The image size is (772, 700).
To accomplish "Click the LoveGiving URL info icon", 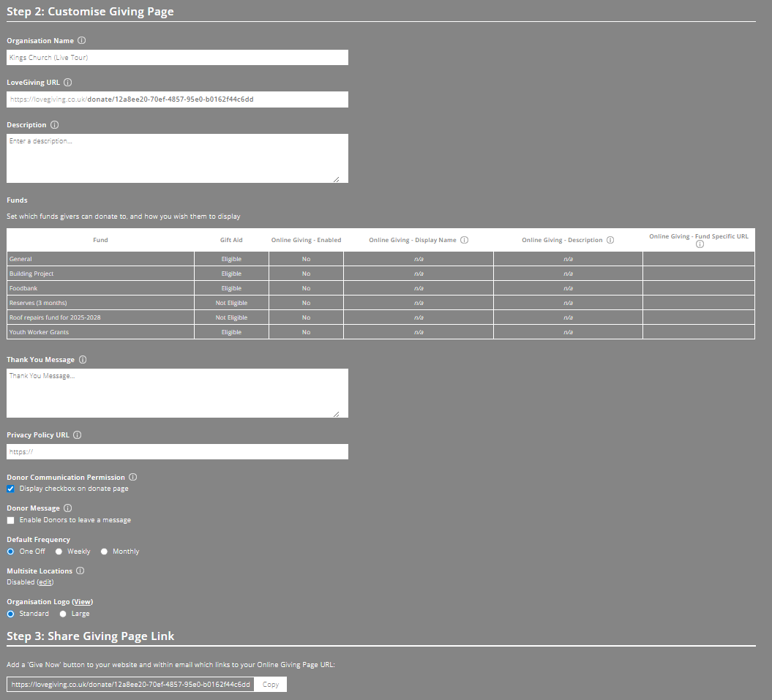I will click(x=67, y=82).
